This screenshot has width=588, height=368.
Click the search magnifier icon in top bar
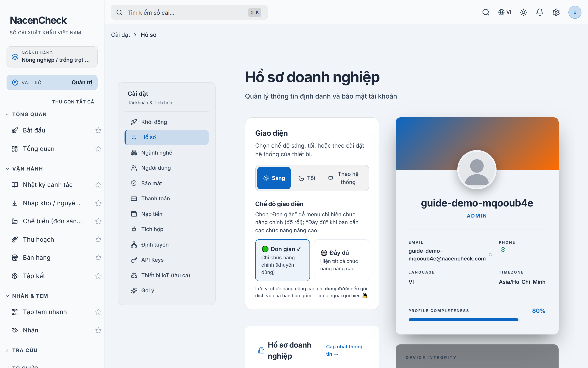click(486, 12)
